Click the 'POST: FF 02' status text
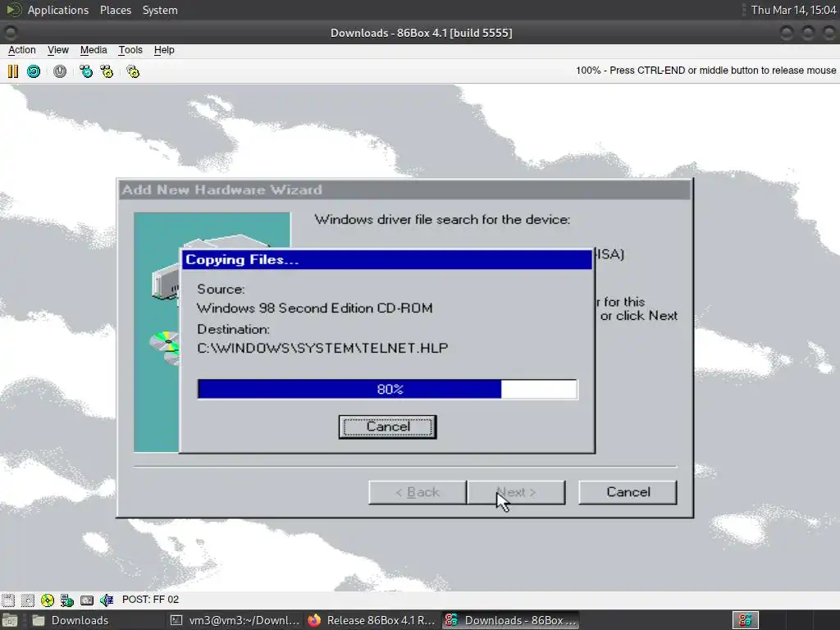840x630 pixels. pyautogui.click(x=151, y=600)
